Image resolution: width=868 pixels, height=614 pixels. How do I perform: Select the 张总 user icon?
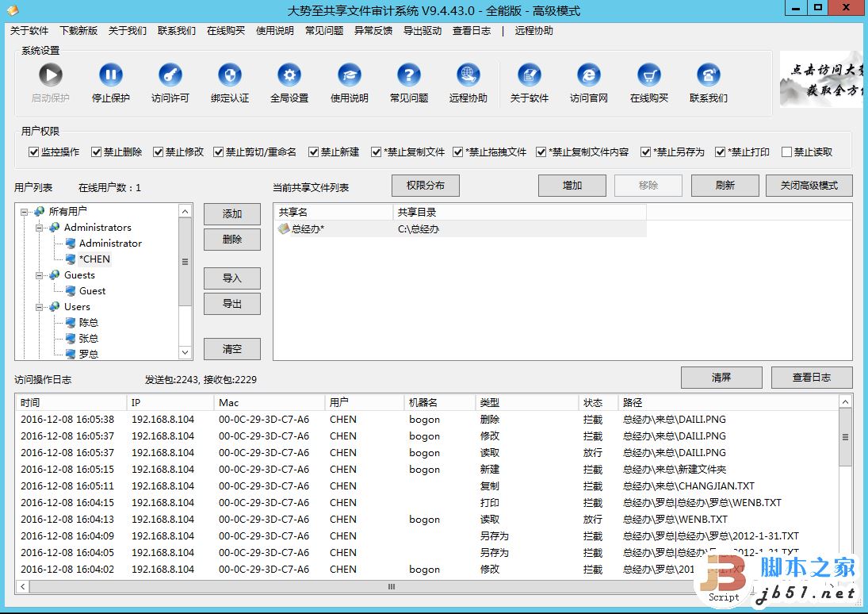point(71,339)
